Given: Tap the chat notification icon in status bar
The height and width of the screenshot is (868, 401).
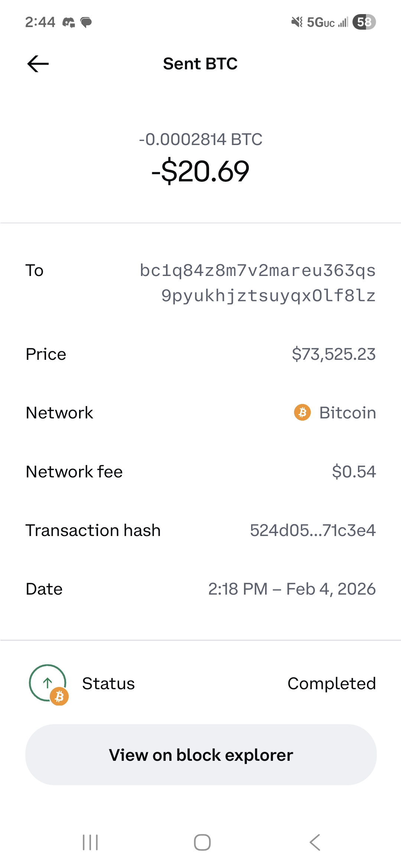Looking at the screenshot, I should 86,22.
